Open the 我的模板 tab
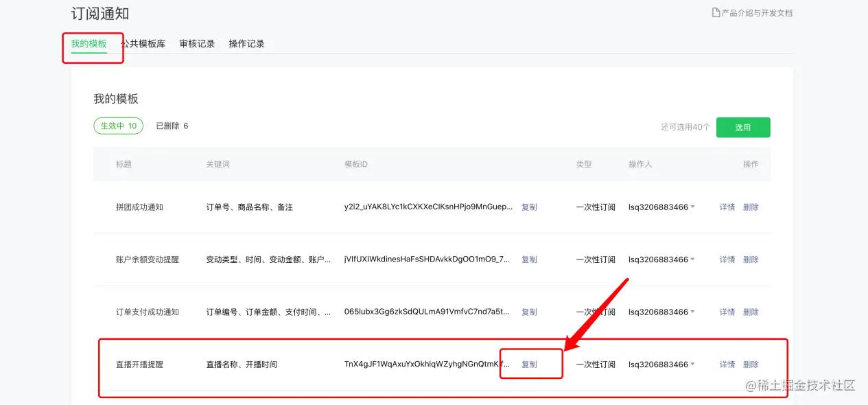The image size is (868, 405). pyautogui.click(x=89, y=44)
